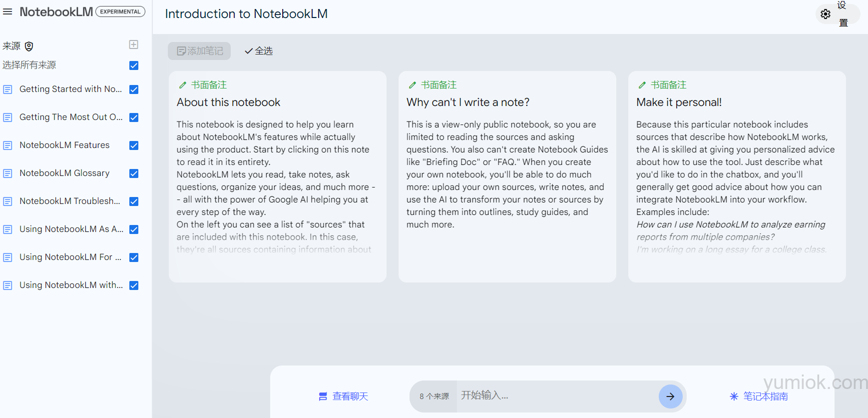Click document icon for Using NotebookLM For
This screenshot has height=418, width=868.
[x=7, y=257]
